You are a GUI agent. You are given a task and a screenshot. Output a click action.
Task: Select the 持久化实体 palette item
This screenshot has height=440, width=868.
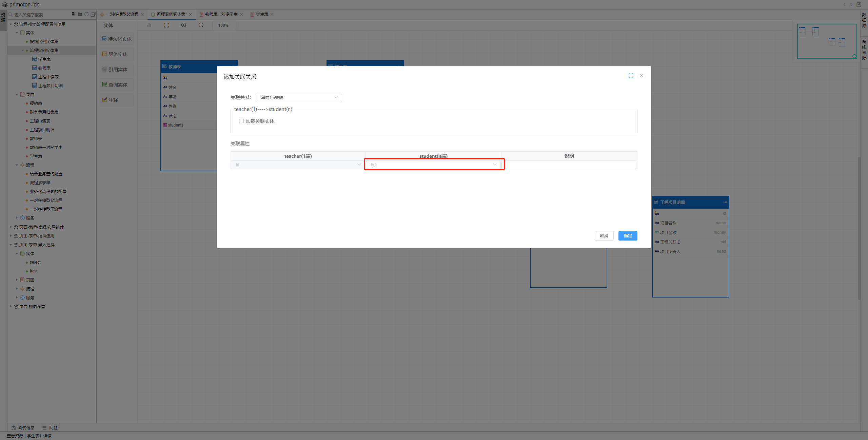coord(117,39)
